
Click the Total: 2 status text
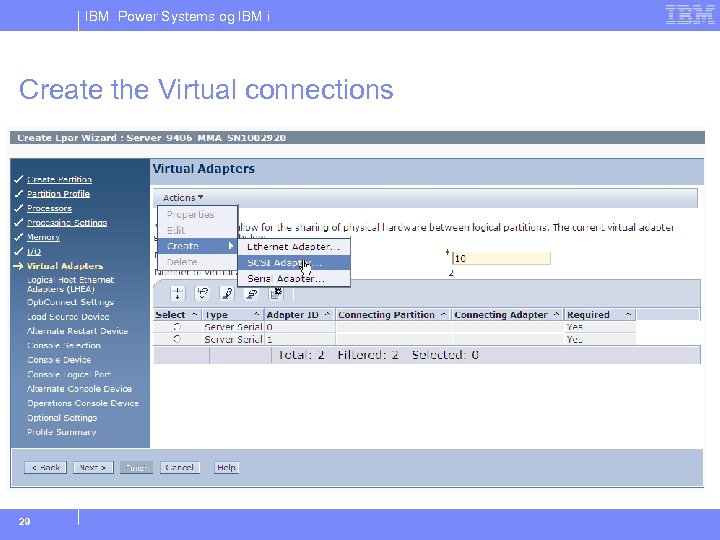[301, 354]
